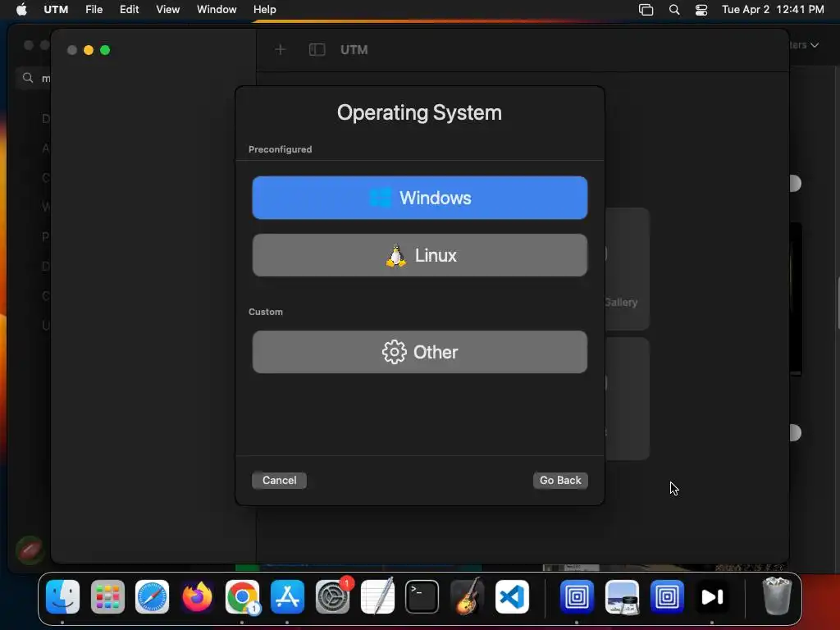Open System Settings from the Dock

(332, 597)
